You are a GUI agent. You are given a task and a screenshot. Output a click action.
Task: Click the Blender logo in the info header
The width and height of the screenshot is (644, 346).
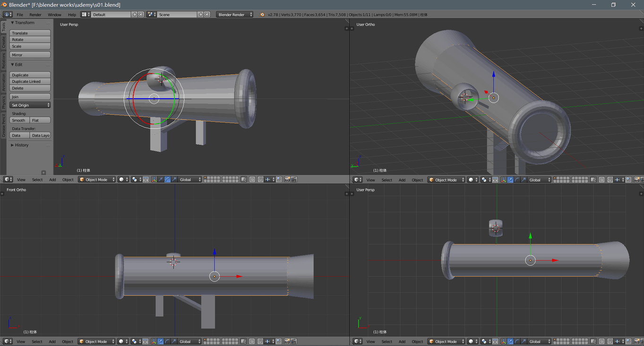pyautogui.click(x=262, y=15)
